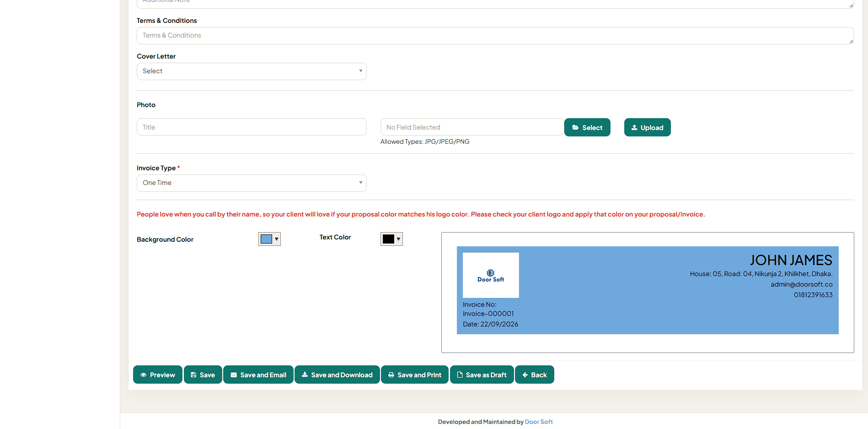Open the Invoice Type dropdown
868x429 pixels.
252,183
